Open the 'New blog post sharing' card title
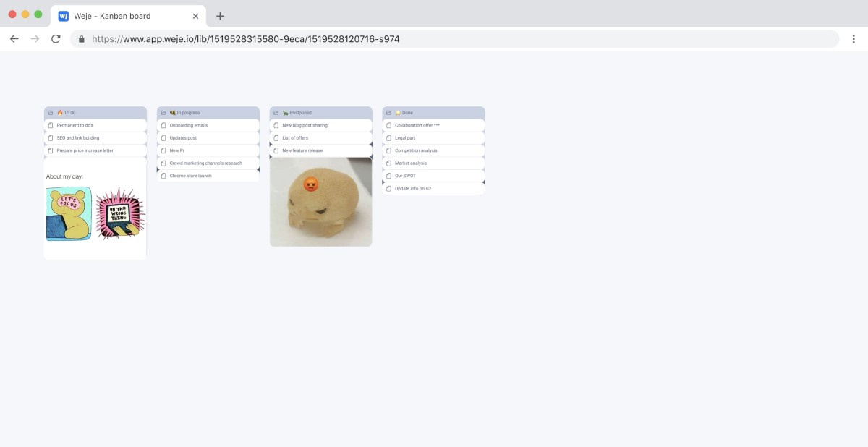This screenshot has height=447, width=868. pos(305,125)
